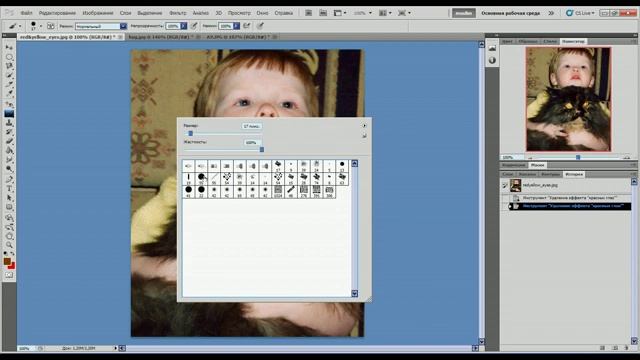The height and width of the screenshot is (360, 640).
Task: Select the Marquee selection tool
Action: click(9, 57)
